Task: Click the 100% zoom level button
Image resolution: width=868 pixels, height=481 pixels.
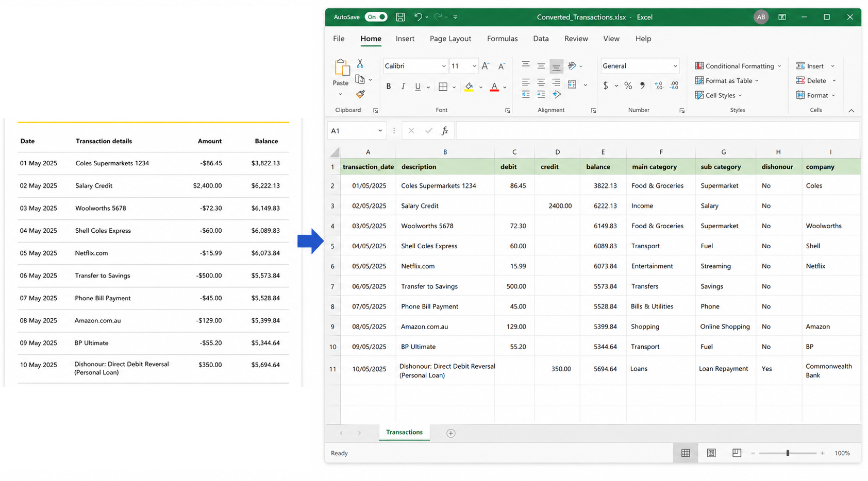Action: 842,453
